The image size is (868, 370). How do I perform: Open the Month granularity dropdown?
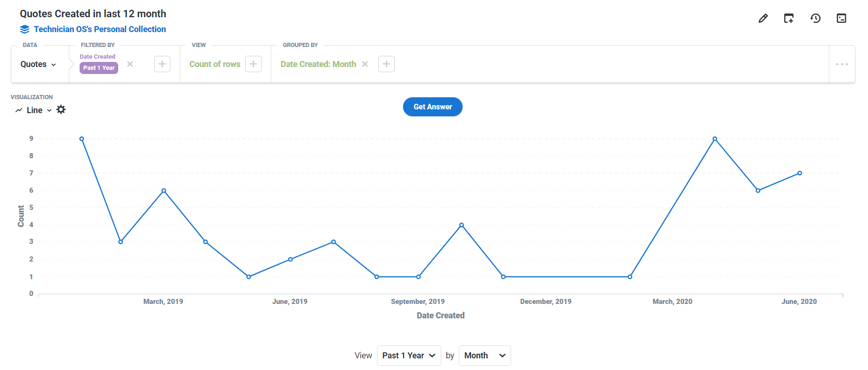point(484,356)
